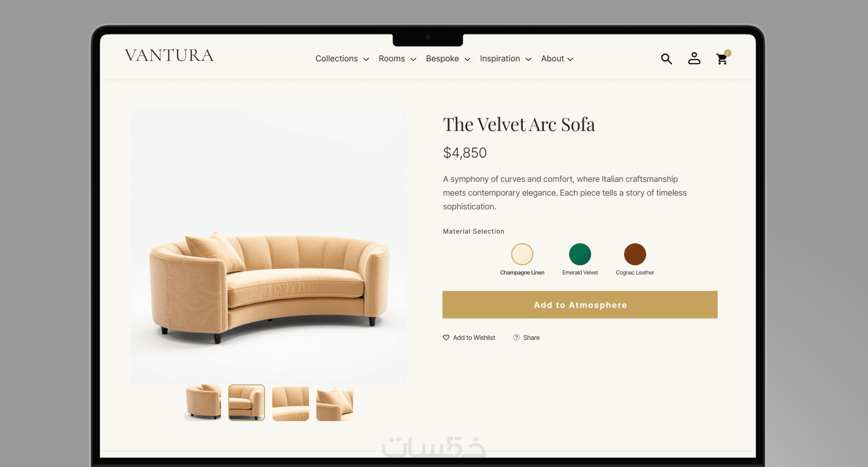Open the About menu item
The height and width of the screenshot is (467, 868).
tap(557, 59)
